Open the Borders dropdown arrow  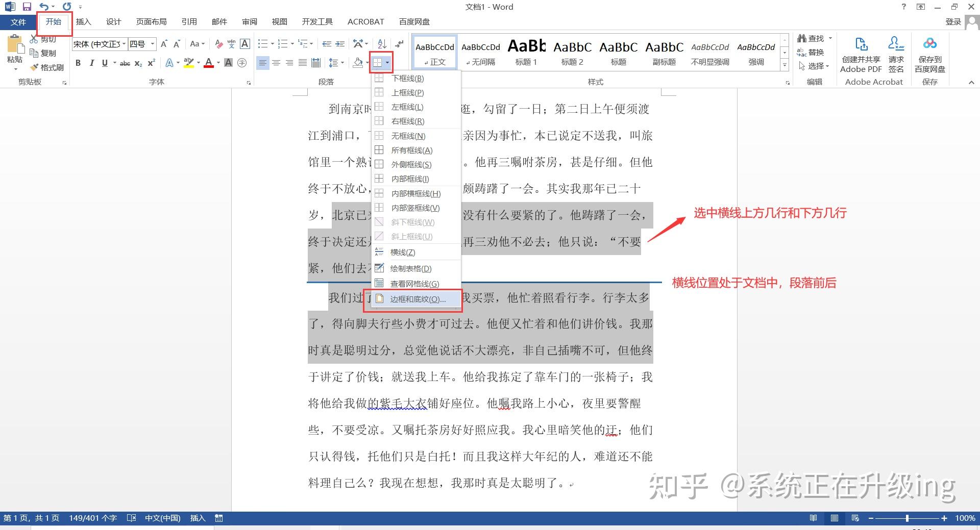click(x=388, y=63)
